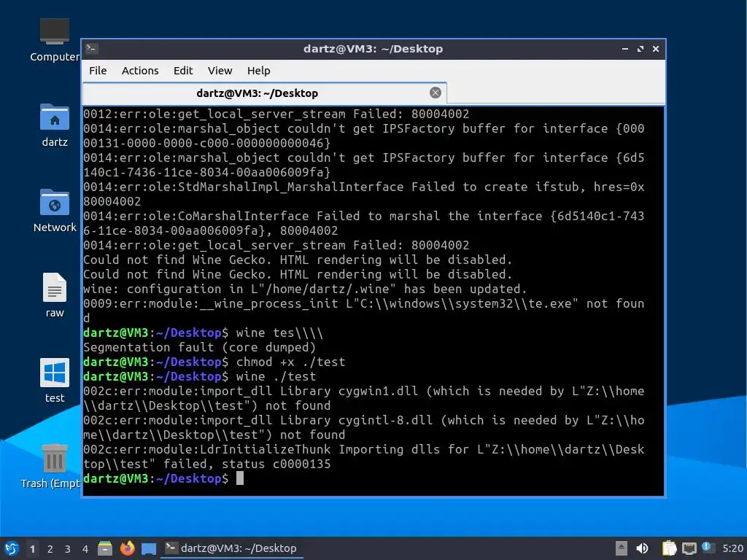Open the View menu
Screen dimensions: 747x560
click(x=220, y=71)
